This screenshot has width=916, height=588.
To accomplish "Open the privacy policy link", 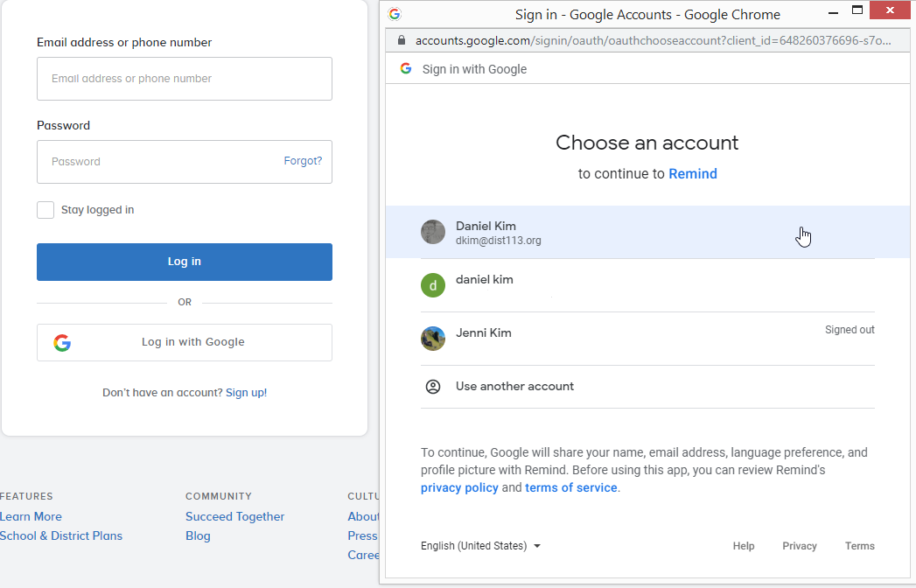I will tap(459, 488).
